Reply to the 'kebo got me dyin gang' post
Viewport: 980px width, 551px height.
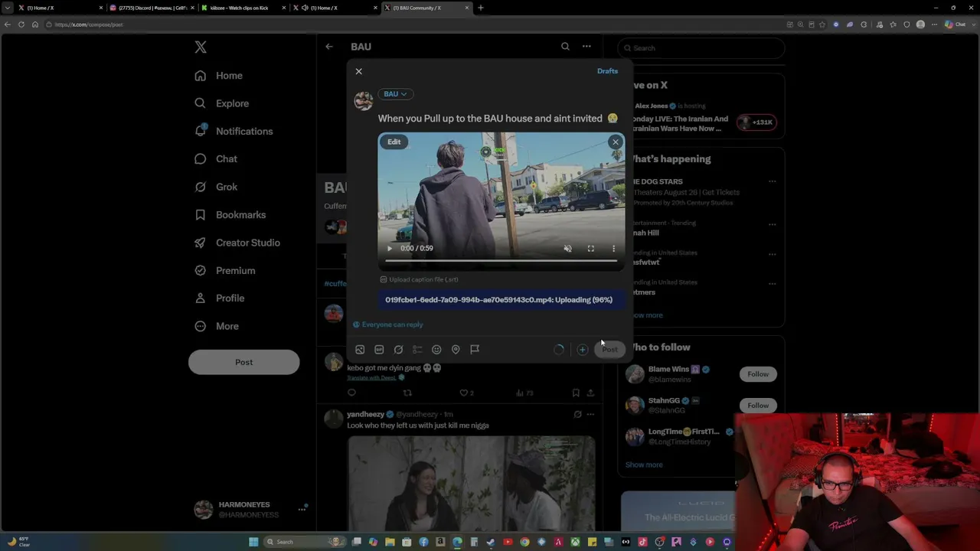point(351,393)
